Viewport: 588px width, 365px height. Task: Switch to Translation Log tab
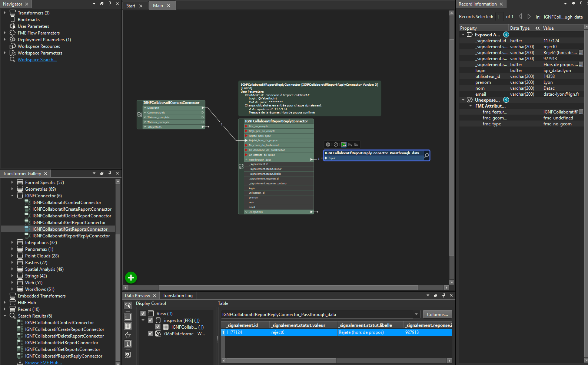point(177,296)
